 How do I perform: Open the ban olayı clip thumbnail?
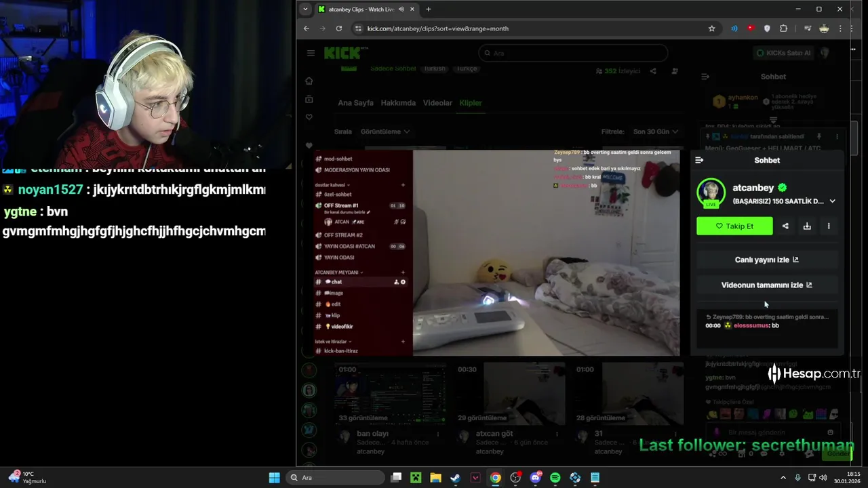[391, 393]
